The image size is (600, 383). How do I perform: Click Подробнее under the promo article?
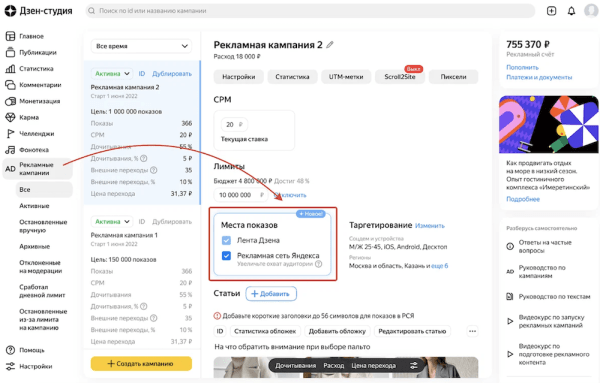tap(523, 199)
